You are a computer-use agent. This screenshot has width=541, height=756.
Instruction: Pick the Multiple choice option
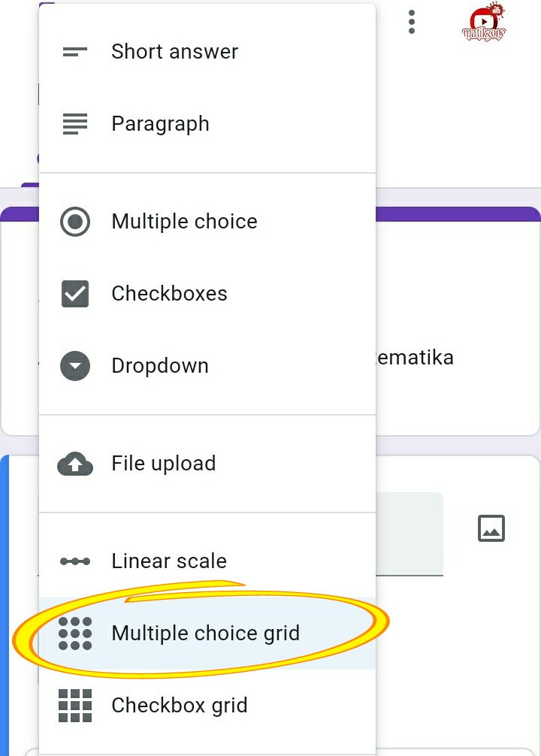click(x=184, y=222)
